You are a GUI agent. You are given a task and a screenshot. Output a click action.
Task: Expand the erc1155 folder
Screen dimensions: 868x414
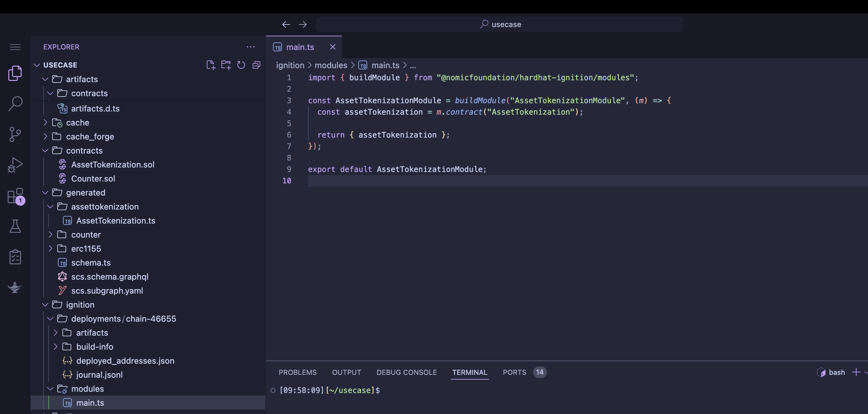pos(86,248)
